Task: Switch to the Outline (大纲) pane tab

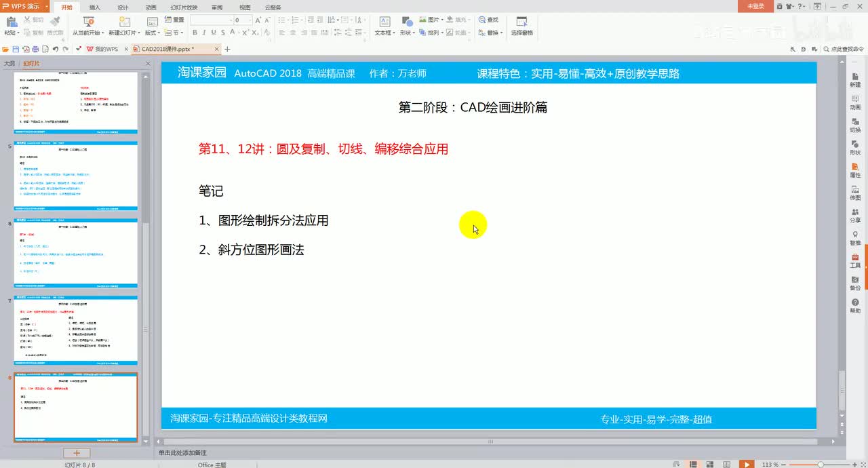Action: tap(9, 63)
